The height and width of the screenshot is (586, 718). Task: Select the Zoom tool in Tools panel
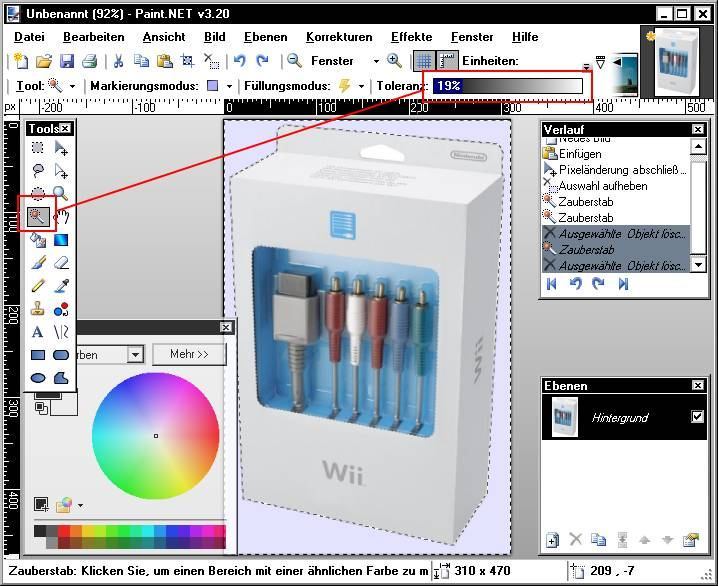(61, 194)
